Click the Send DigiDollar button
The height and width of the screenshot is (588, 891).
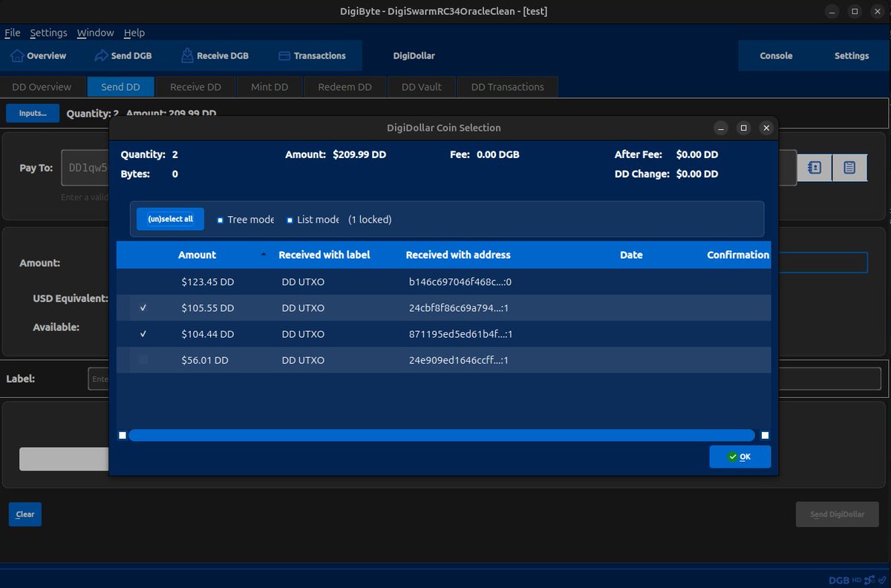pos(837,514)
